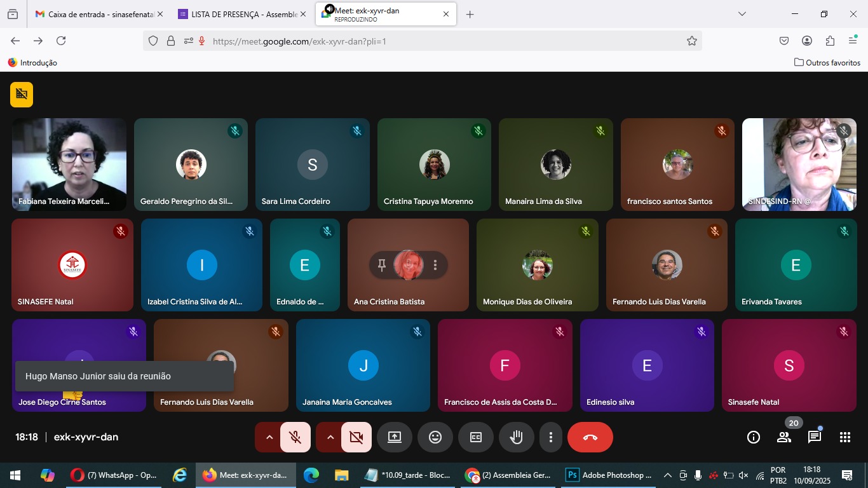The height and width of the screenshot is (488, 868).
Task: Open the Outros favoritos bookmarks folder
Action: tap(827, 63)
